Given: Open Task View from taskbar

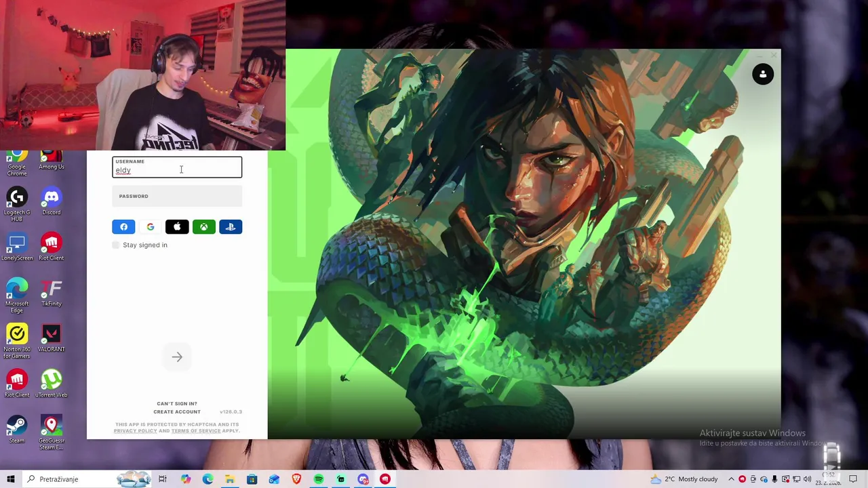Looking at the screenshot, I should point(163,479).
